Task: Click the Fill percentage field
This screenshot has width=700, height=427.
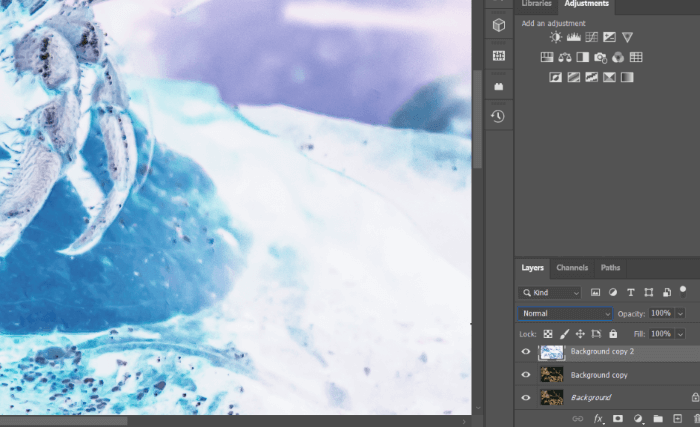Action: (x=660, y=334)
